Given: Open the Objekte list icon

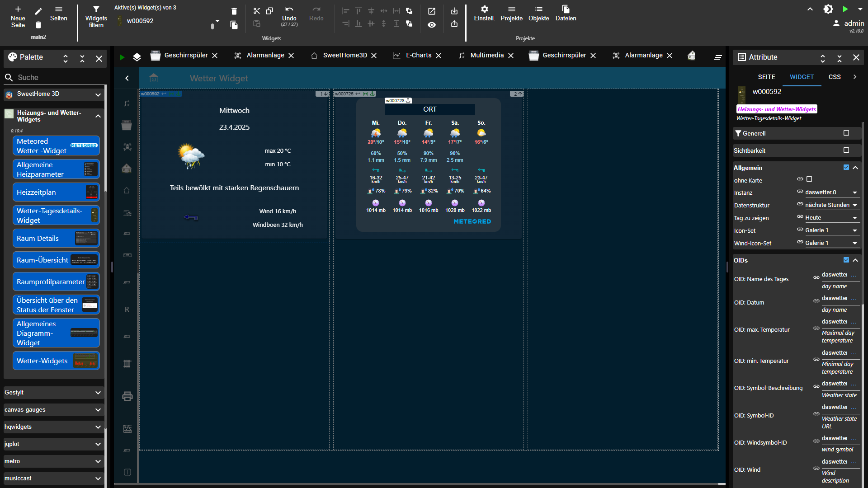Looking at the screenshot, I should tap(538, 9).
